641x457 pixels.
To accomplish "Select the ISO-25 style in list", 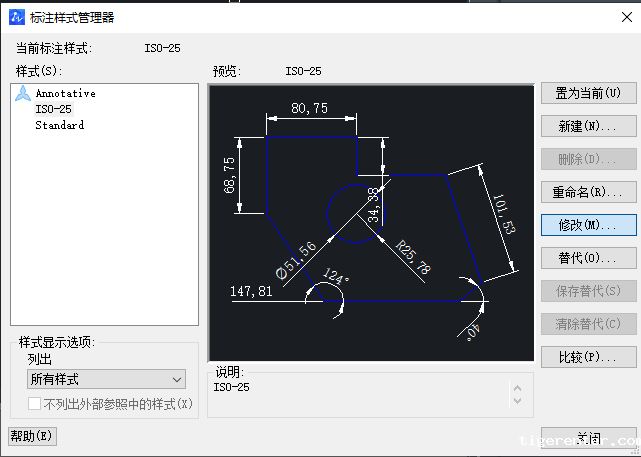I will pyautogui.click(x=53, y=109).
